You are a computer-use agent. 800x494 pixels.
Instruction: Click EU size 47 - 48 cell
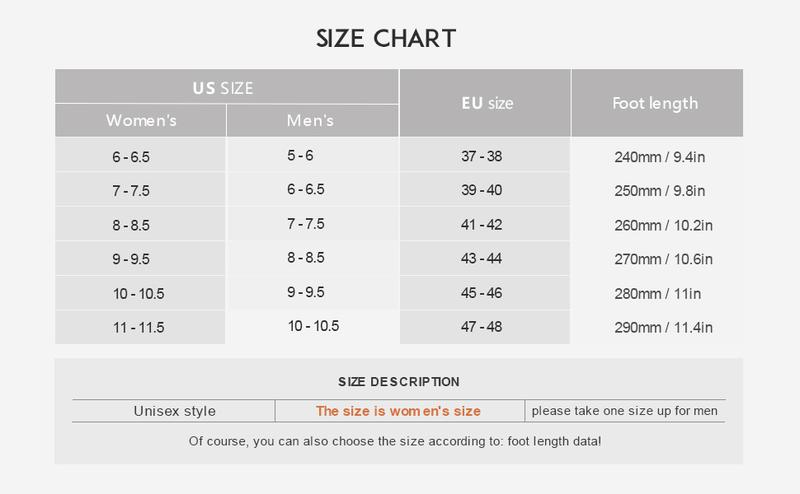(x=481, y=327)
